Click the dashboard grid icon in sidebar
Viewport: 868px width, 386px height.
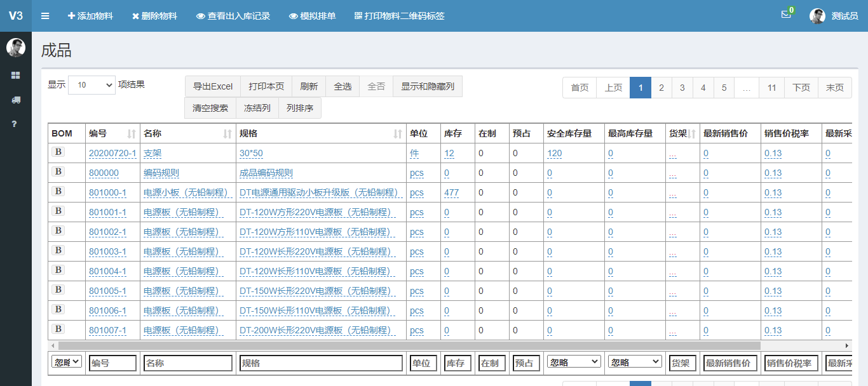(x=16, y=75)
